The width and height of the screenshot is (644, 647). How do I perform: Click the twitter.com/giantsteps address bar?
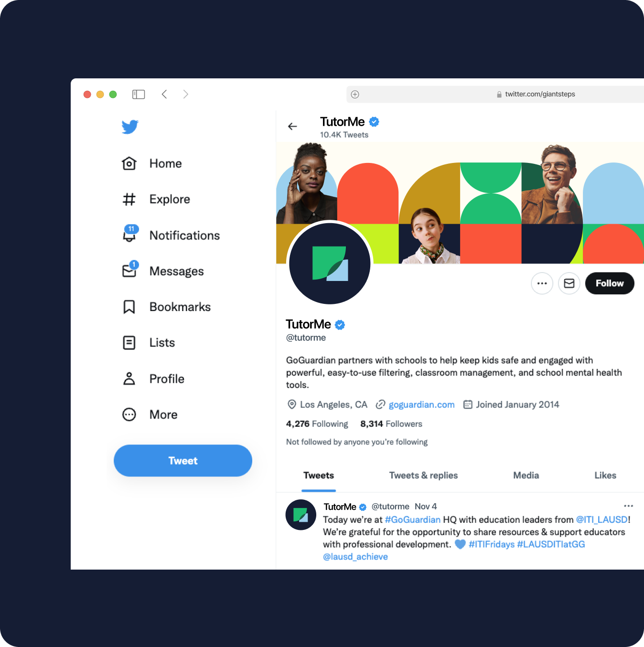pos(495,94)
